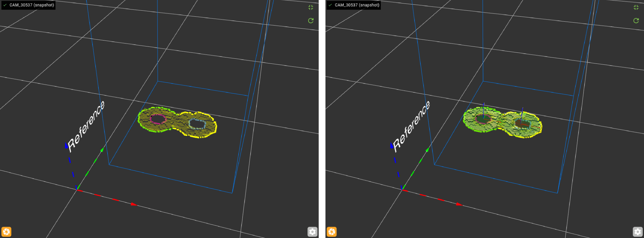Screen dimensions: 644x238
Task: Click the pink-outlined hole in left point cloud
Action: 158,119
